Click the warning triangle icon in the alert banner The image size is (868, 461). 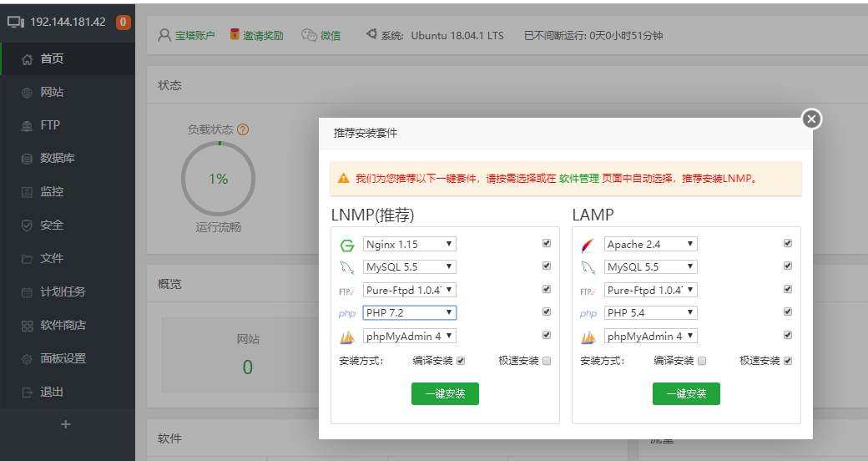click(x=344, y=179)
